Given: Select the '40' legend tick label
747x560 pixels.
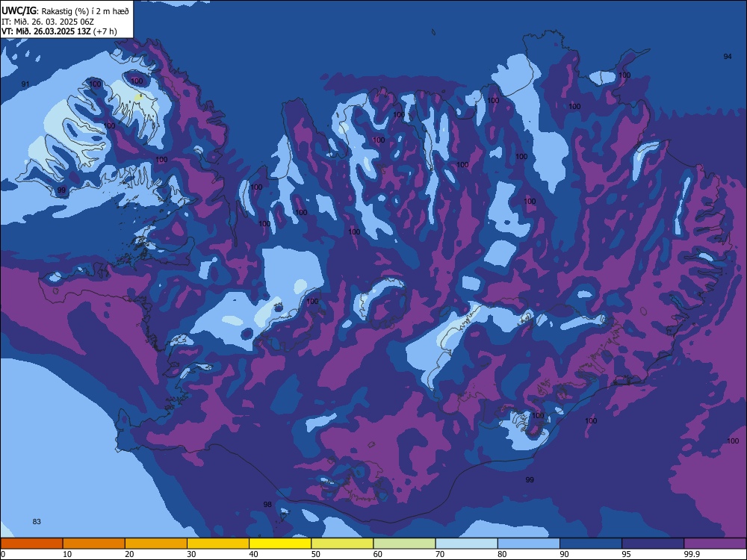Looking at the screenshot, I should point(253,554).
